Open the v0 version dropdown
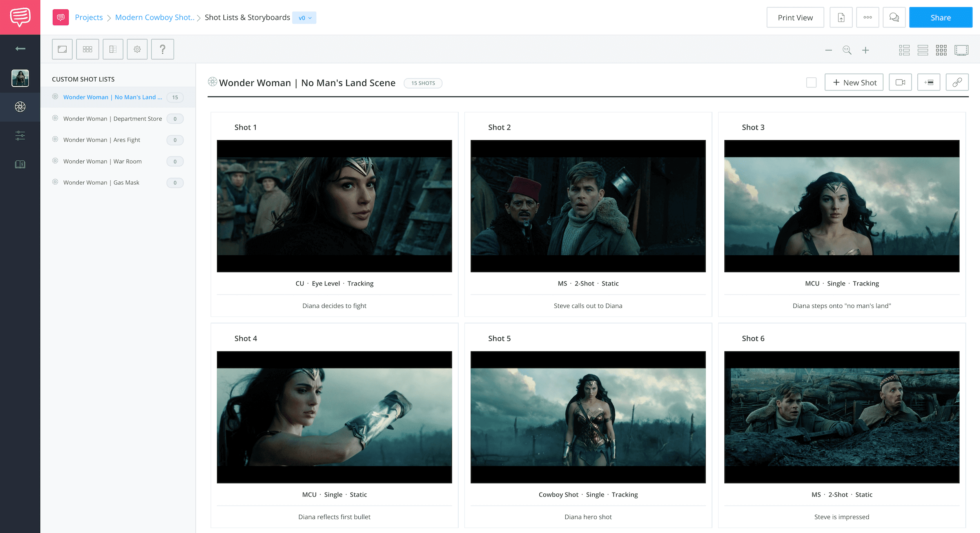The height and width of the screenshot is (533, 980). (x=304, y=18)
